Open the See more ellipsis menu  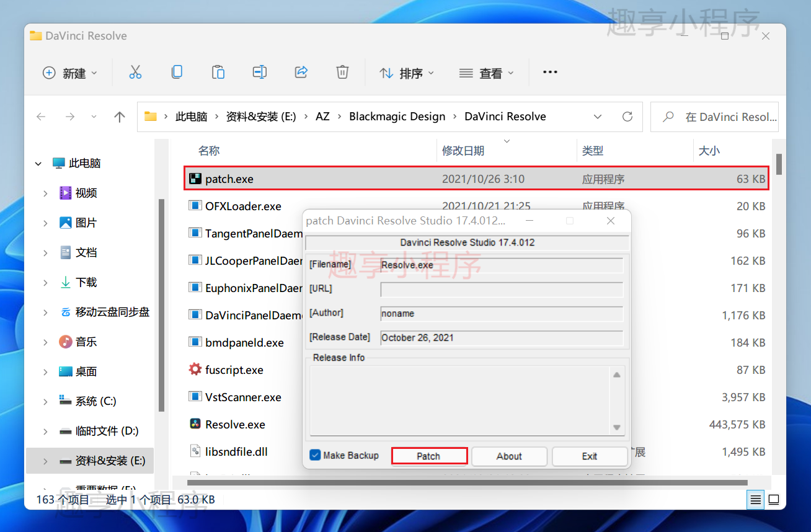coord(550,73)
